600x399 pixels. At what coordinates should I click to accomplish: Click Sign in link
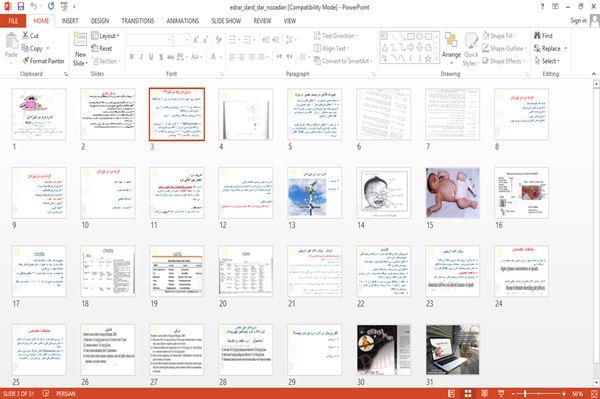pos(578,21)
